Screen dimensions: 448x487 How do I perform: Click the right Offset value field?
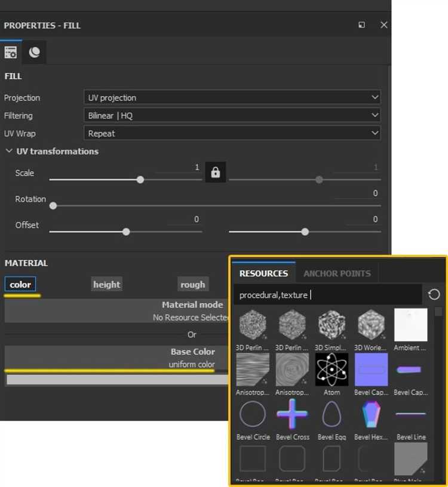(363, 219)
